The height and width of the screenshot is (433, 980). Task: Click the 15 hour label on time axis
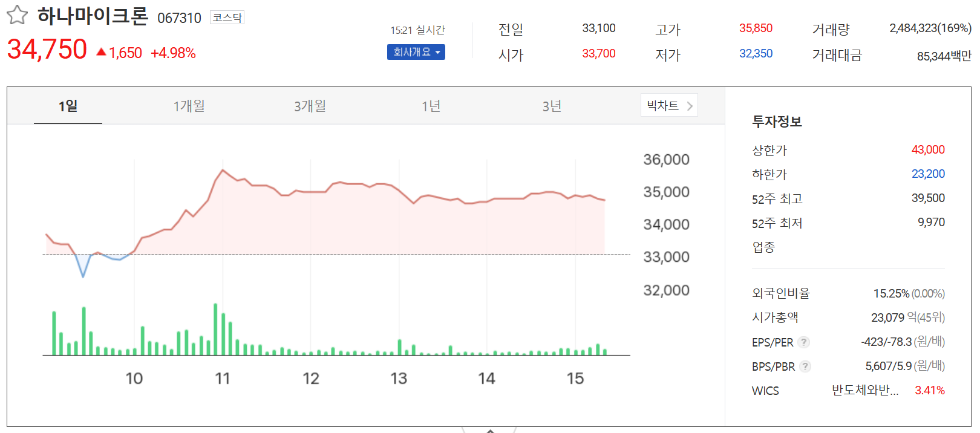tap(575, 379)
